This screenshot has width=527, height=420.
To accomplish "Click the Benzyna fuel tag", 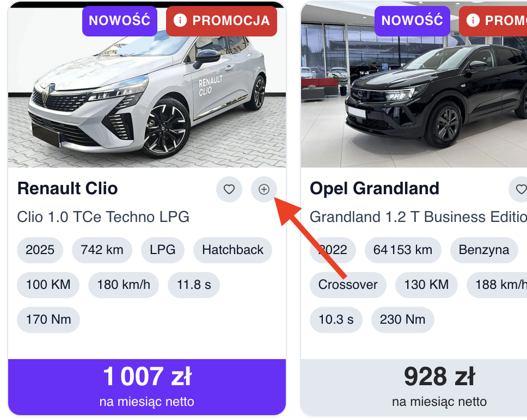I will [x=484, y=250].
